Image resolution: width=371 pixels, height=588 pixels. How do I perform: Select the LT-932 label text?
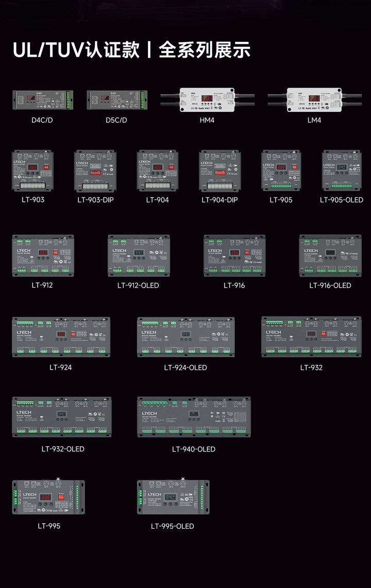point(311,367)
